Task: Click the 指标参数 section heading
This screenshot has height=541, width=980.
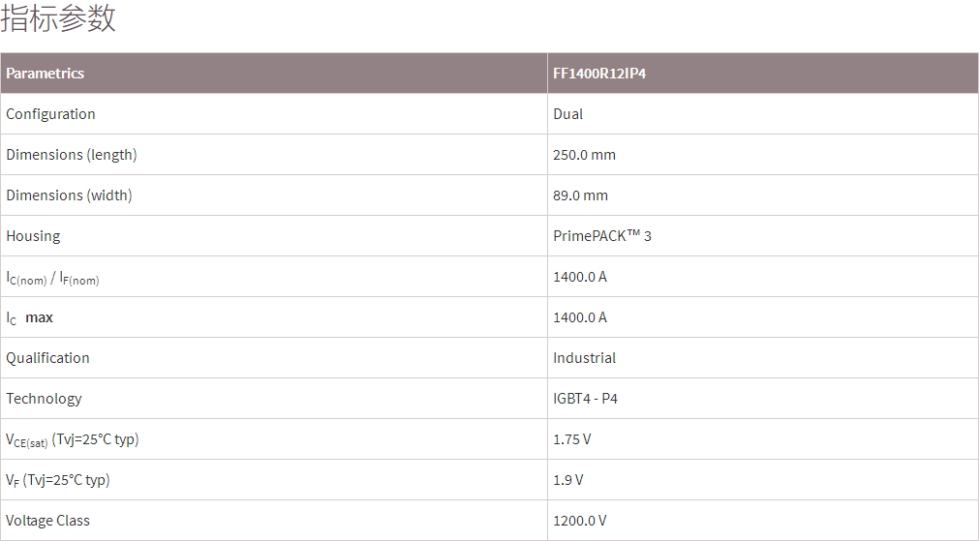Action: click(x=59, y=18)
